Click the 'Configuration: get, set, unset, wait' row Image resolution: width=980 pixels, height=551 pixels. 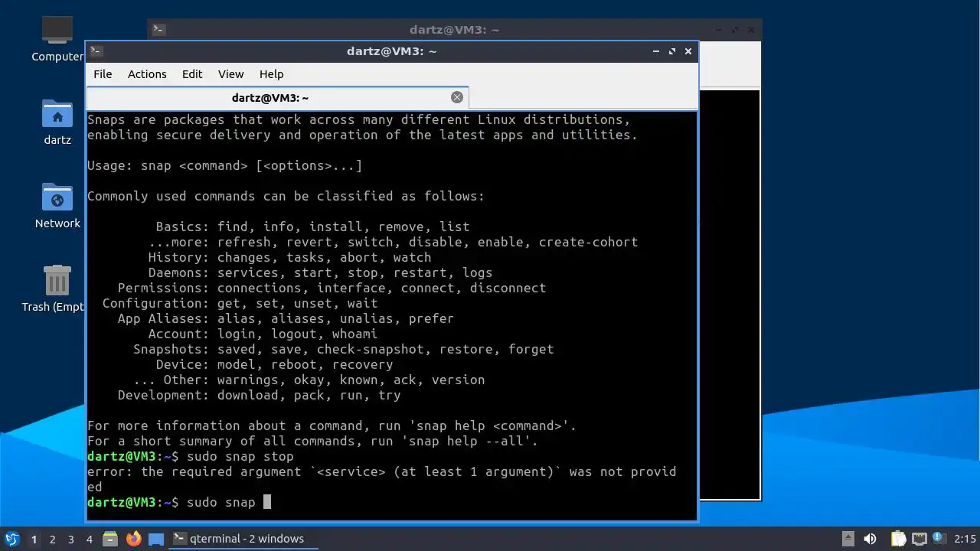pyautogui.click(x=240, y=303)
